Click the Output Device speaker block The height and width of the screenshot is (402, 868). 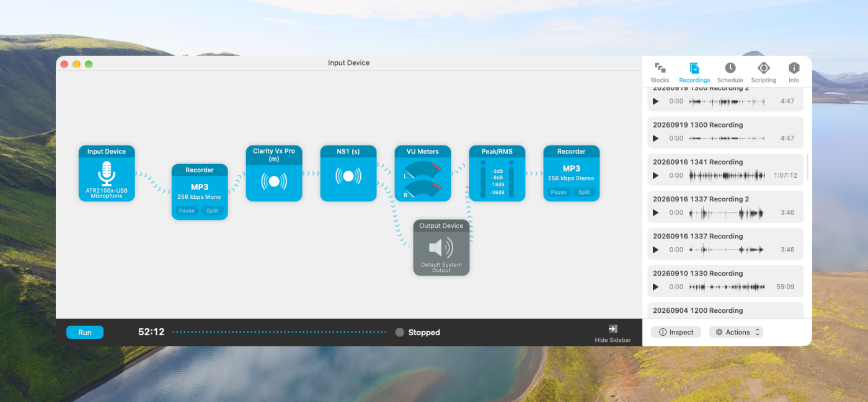(441, 248)
